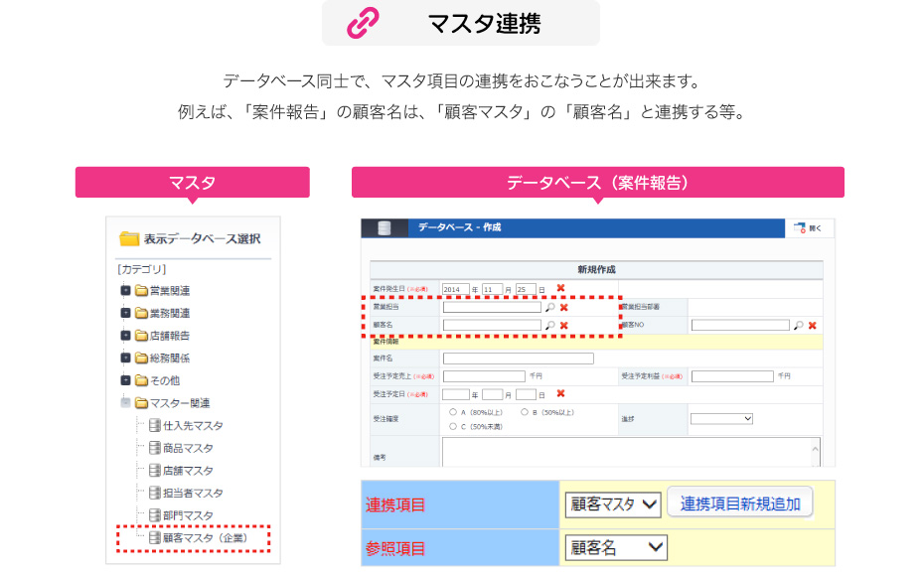924x576 pixels.
Task: Open the 進捗 dropdown
Action: [x=722, y=419]
